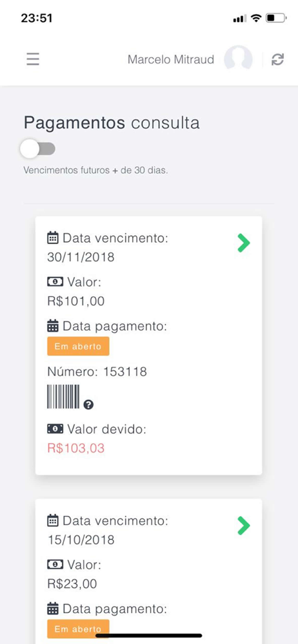Tap the barcode image for boleto 153118

pyautogui.click(x=63, y=397)
